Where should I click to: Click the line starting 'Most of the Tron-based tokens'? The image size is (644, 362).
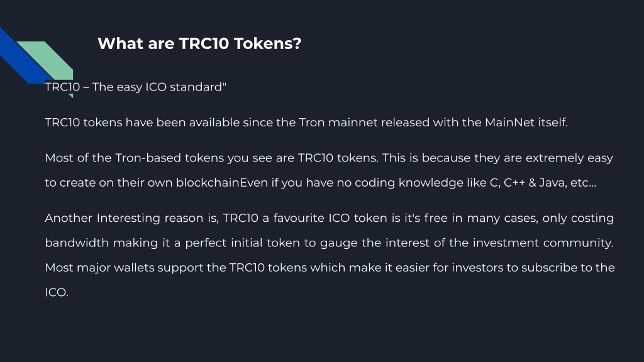328,158
